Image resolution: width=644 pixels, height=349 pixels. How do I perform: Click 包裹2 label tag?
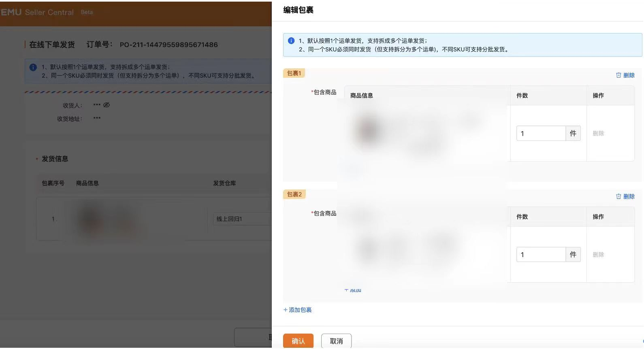(294, 194)
